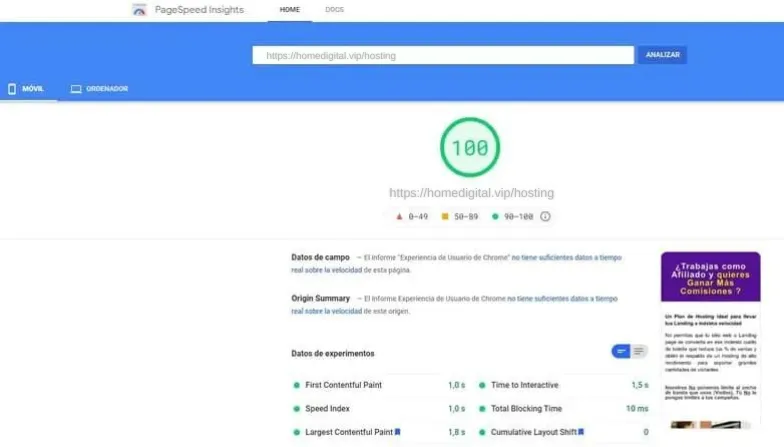784x447 pixels.
Task: Click the PageSpeed Insights title text
Action: click(x=200, y=10)
